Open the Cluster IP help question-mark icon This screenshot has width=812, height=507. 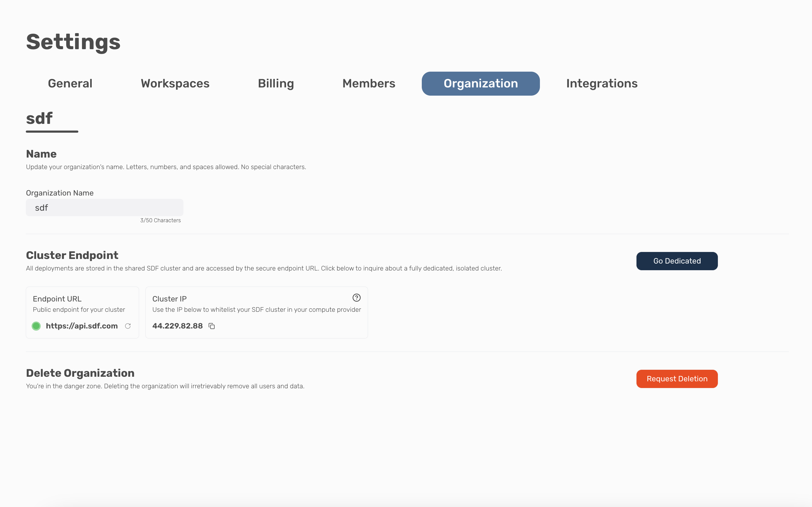click(x=357, y=298)
